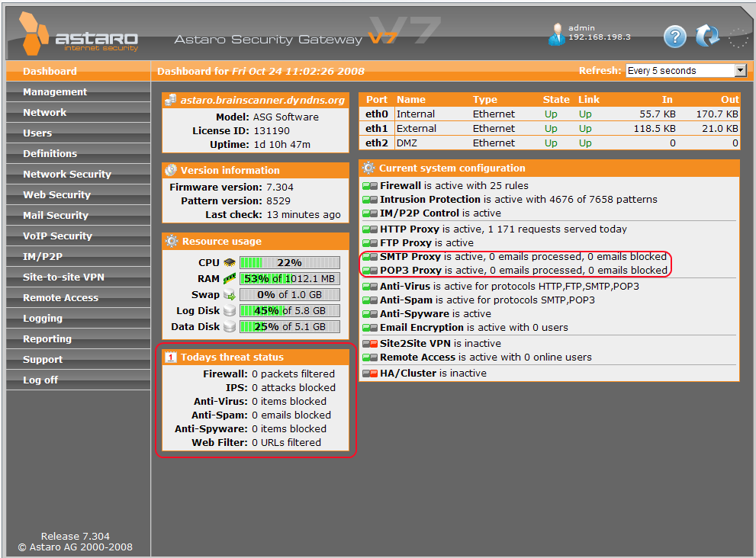756x558 pixels.
Task: Click the host icon next to astaro.brainscanner.dyndns.org
Action: 171,100
